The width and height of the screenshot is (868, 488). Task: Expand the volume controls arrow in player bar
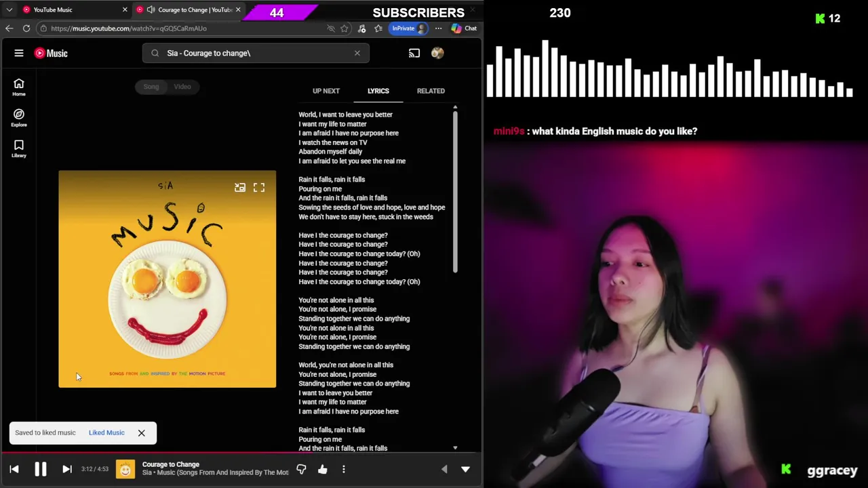pyautogui.click(x=444, y=469)
